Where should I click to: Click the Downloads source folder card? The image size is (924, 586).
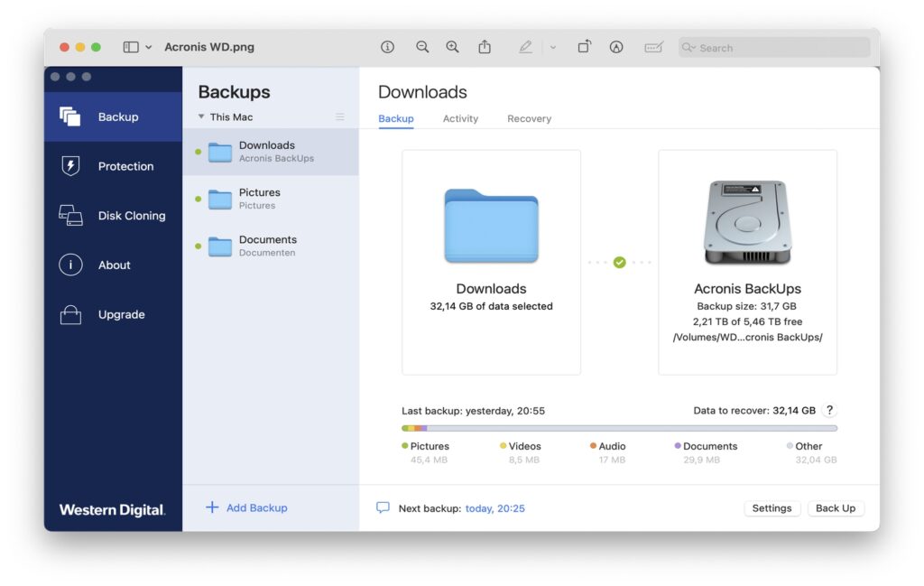[x=492, y=263]
